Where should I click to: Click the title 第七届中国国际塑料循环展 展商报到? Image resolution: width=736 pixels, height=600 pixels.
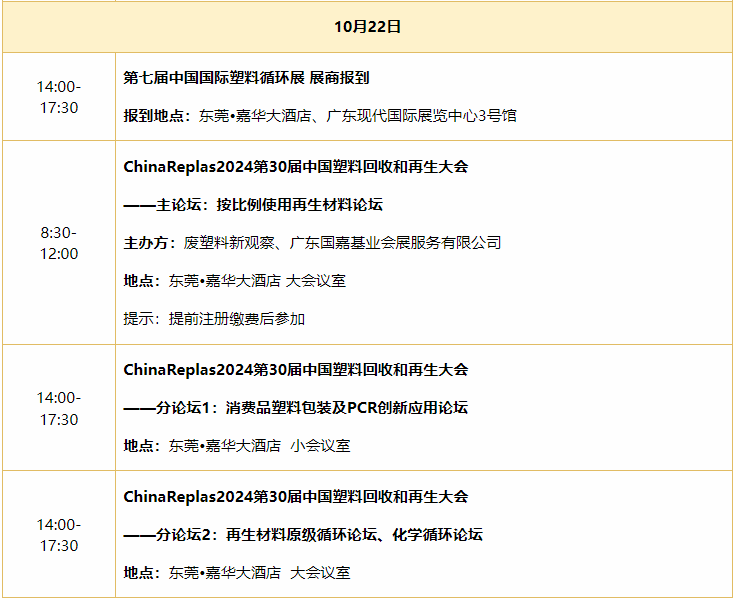246,77
